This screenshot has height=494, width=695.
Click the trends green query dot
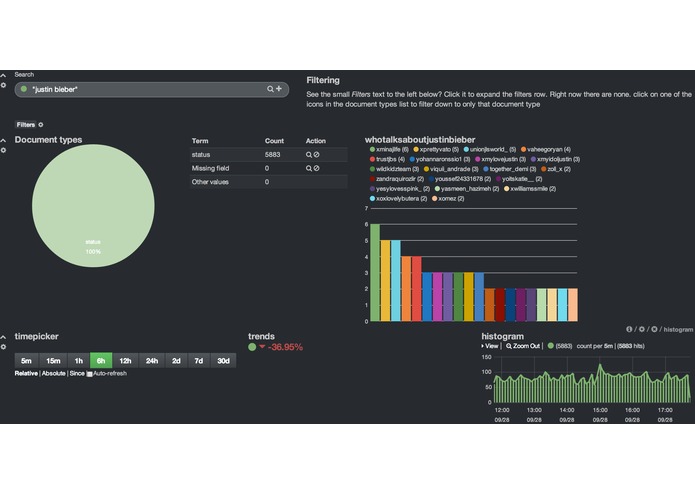(252, 347)
